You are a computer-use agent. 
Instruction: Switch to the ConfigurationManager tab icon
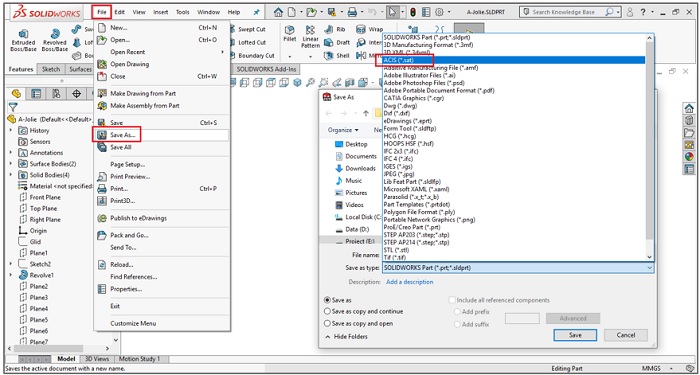coord(56,93)
